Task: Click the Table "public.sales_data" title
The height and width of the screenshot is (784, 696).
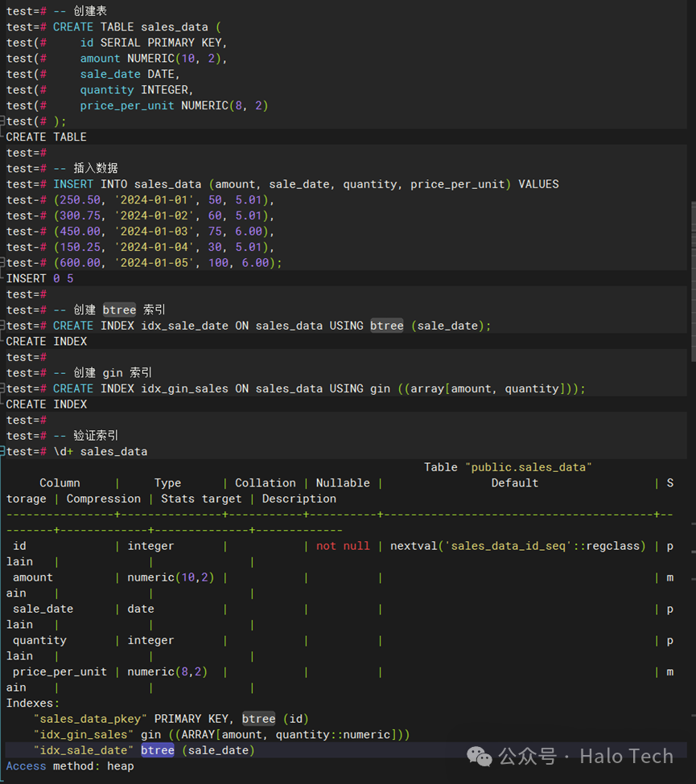Action: pos(508,467)
